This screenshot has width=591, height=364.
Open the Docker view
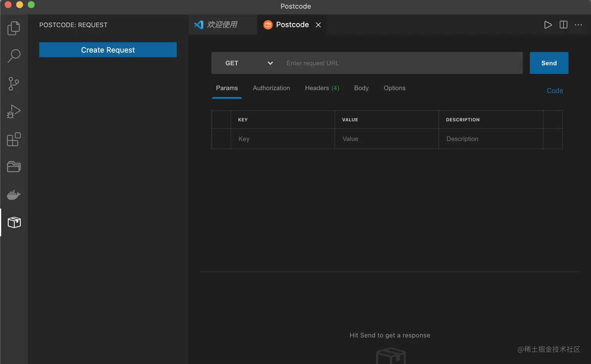(14, 195)
